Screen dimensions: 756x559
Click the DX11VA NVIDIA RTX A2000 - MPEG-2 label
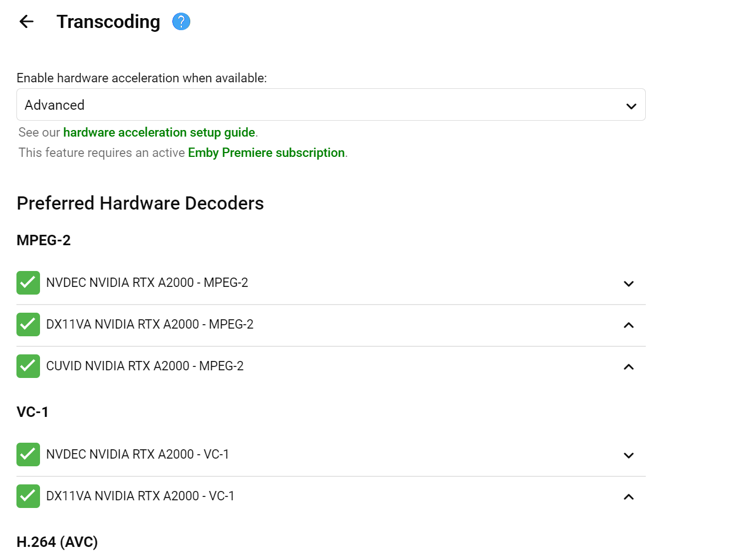click(x=150, y=325)
